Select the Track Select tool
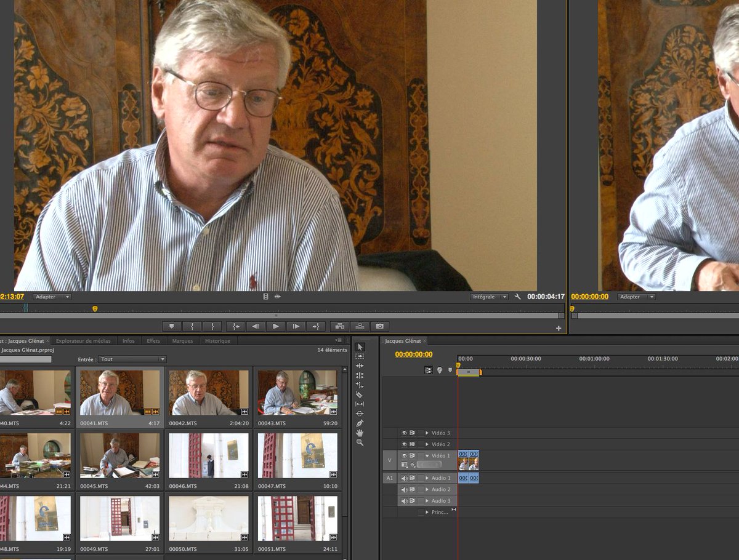Image resolution: width=739 pixels, height=560 pixels. click(x=360, y=356)
